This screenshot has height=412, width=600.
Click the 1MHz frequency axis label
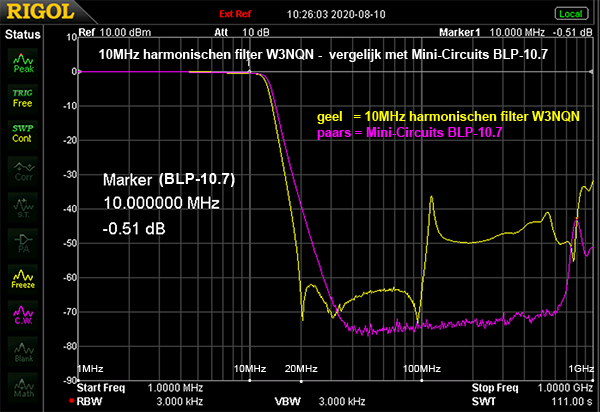[x=90, y=369]
